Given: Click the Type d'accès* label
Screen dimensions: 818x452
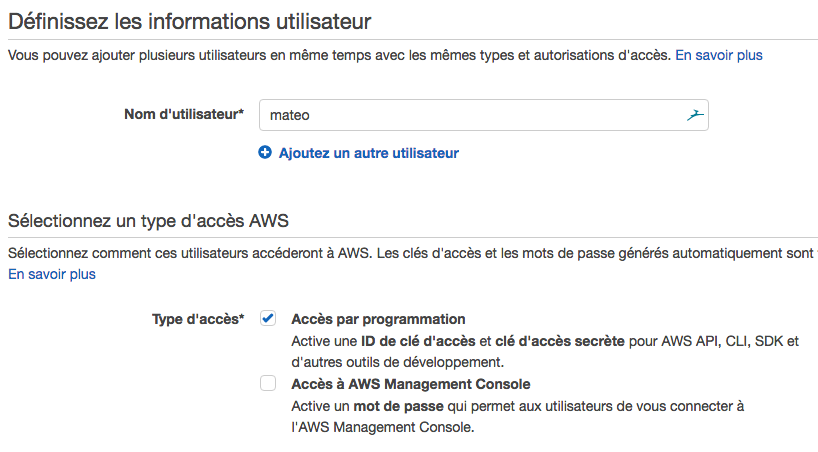Looking at the screenshot, I should (x=198, y=319).
